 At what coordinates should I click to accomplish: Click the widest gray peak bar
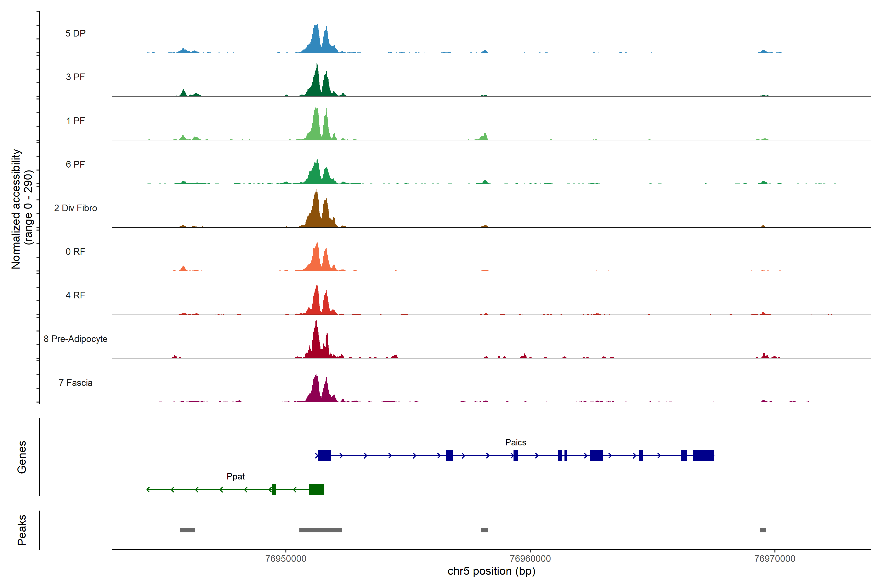tap(321, 530)
